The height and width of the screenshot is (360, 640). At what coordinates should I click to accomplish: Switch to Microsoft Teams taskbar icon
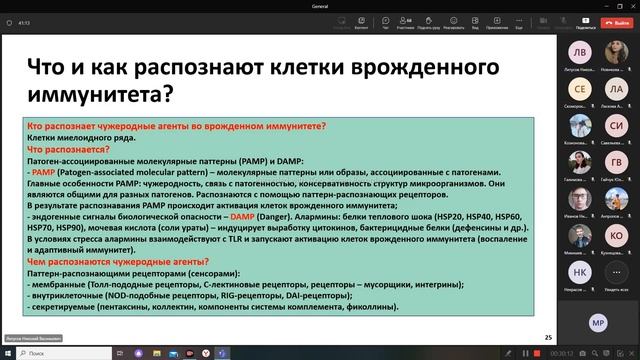pyautogui.click(x=222, y=353)
